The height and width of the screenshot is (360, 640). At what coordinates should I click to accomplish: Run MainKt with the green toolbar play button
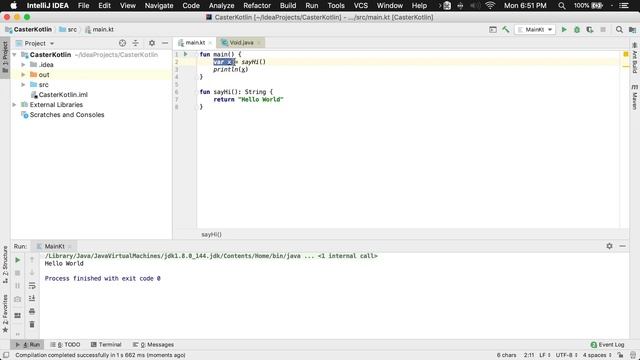pyautogui.click(x=564, y=29)
